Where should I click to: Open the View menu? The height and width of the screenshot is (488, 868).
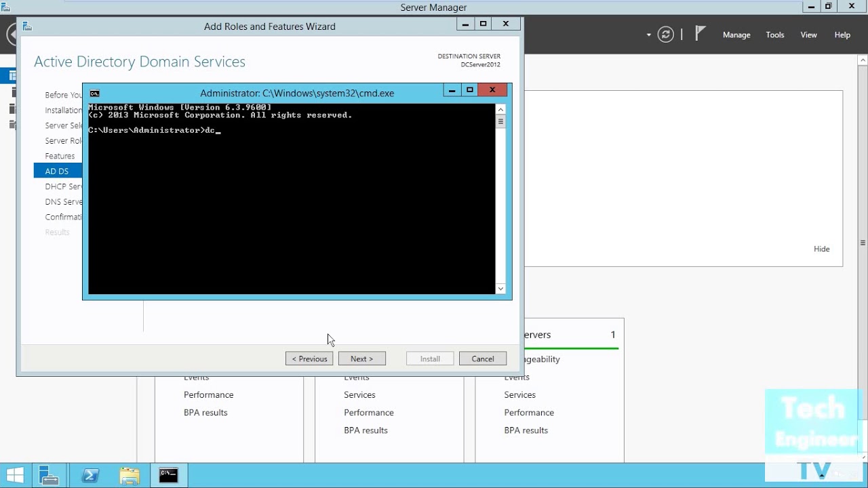tap(809, 35)
